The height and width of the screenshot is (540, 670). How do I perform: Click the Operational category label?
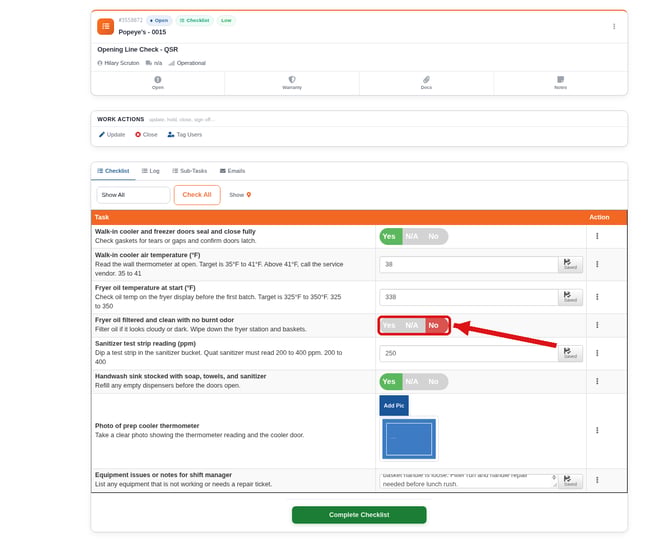click(191, 63)
